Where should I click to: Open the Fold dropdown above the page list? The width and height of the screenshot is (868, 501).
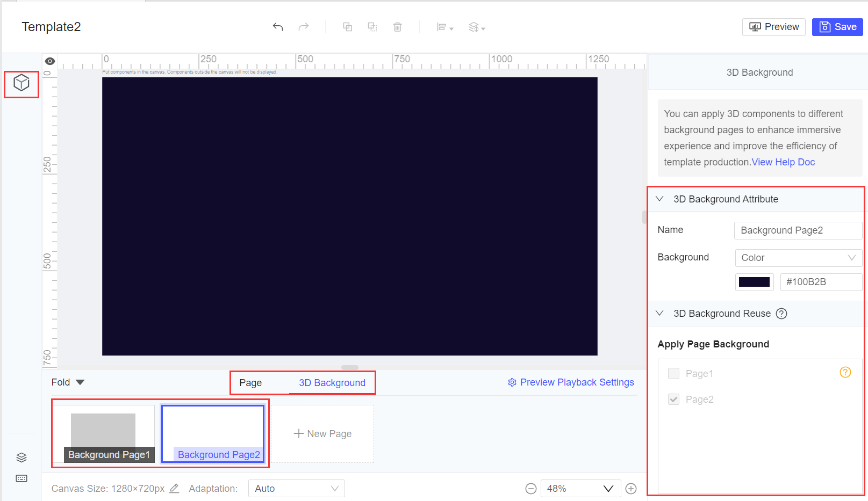(x=67, y=382)
